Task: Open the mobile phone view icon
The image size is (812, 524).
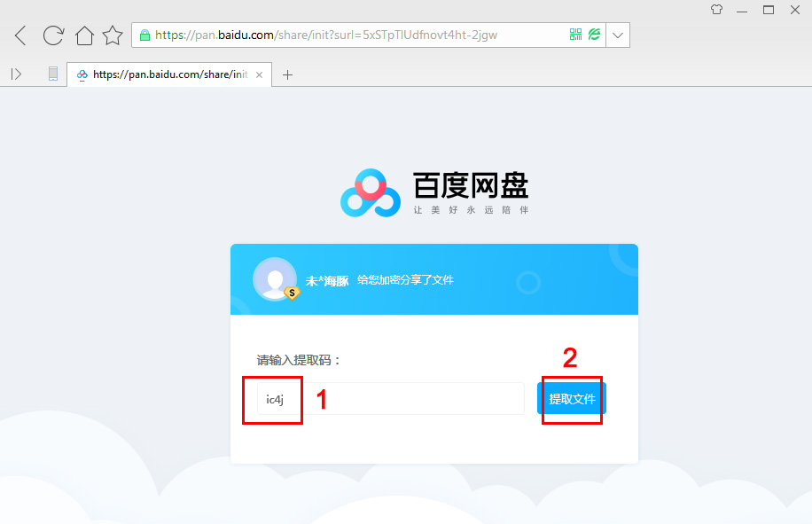Action: [52, 74]
